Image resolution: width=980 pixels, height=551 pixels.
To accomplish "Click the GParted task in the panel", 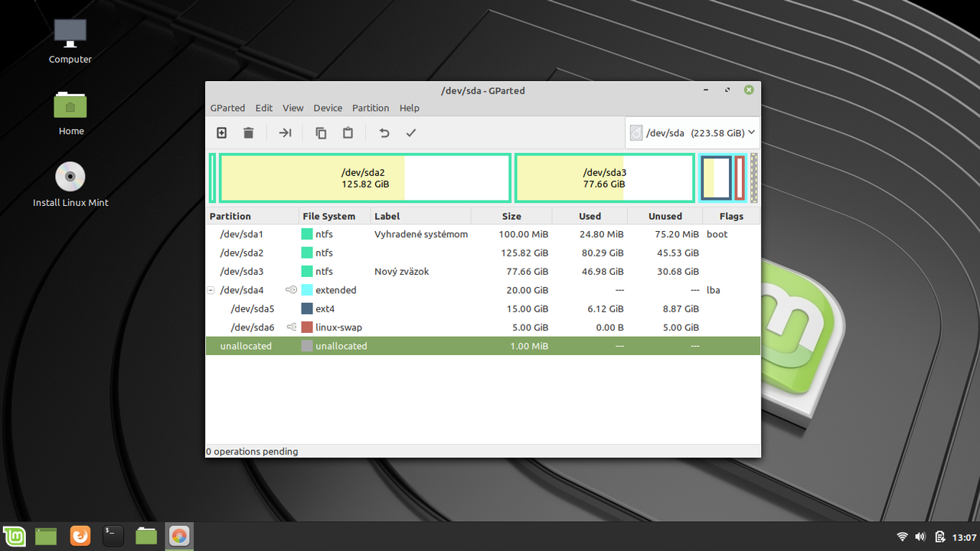I will click(179, 536).
